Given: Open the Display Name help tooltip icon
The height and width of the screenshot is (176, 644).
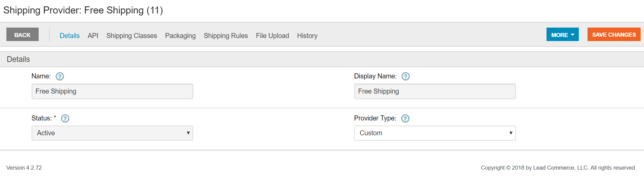Looking at the screenshot, I should [x=406, y=76].
